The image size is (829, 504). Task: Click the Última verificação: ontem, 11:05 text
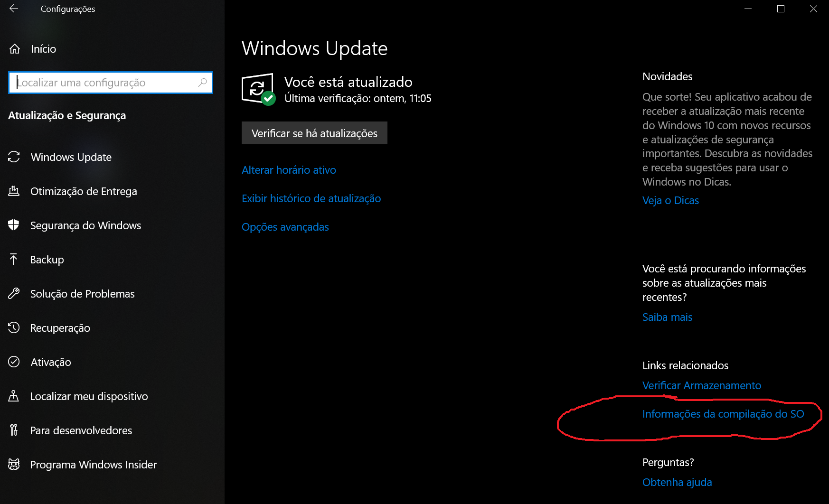coord(358,98)
